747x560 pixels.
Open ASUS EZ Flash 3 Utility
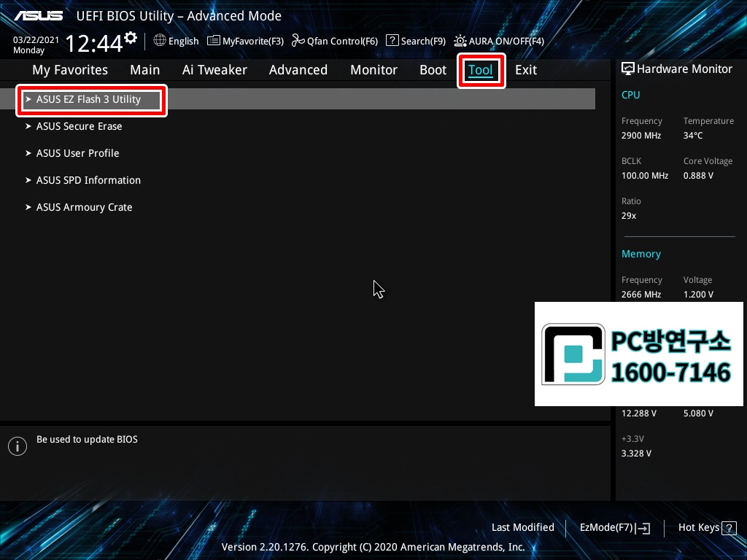(298, 99)
